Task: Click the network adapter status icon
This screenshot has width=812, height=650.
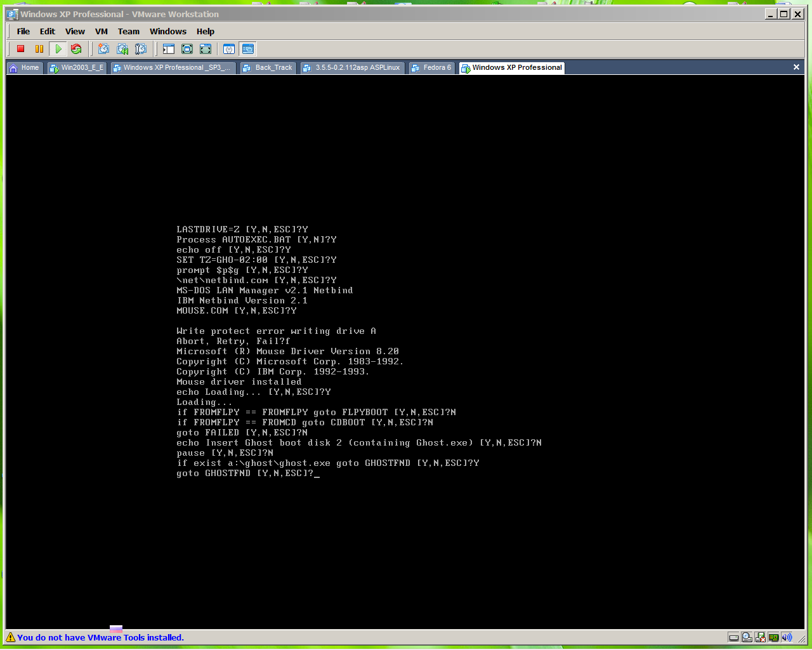Action: pos(773,637)
